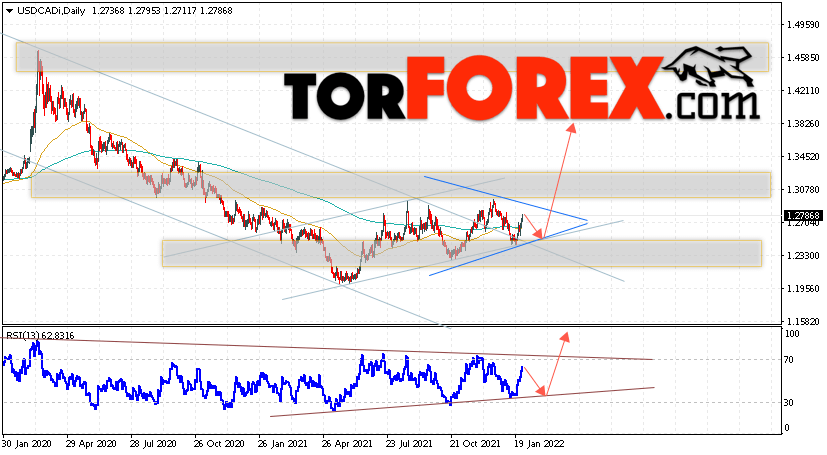Click the current price tag 1.27868 on price axis
This screenshot has width=827, height=455.
click(x=803, y=216)
